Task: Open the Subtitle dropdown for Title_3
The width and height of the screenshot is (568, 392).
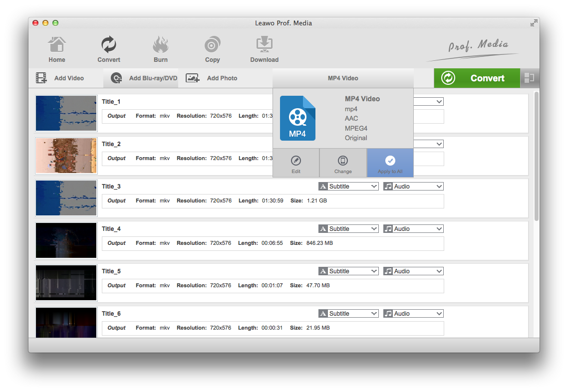Action: point(348,187)
